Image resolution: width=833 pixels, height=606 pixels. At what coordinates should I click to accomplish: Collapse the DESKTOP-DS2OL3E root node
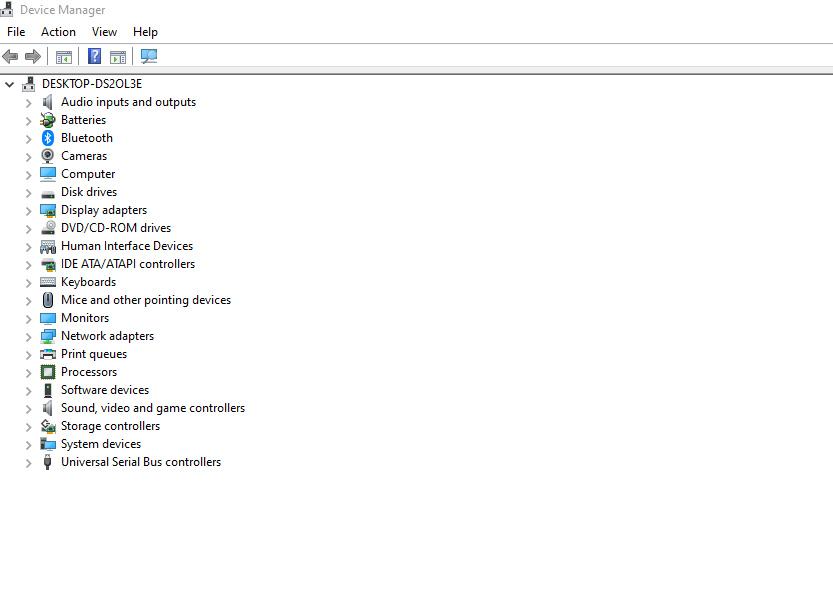pos(10,84)
